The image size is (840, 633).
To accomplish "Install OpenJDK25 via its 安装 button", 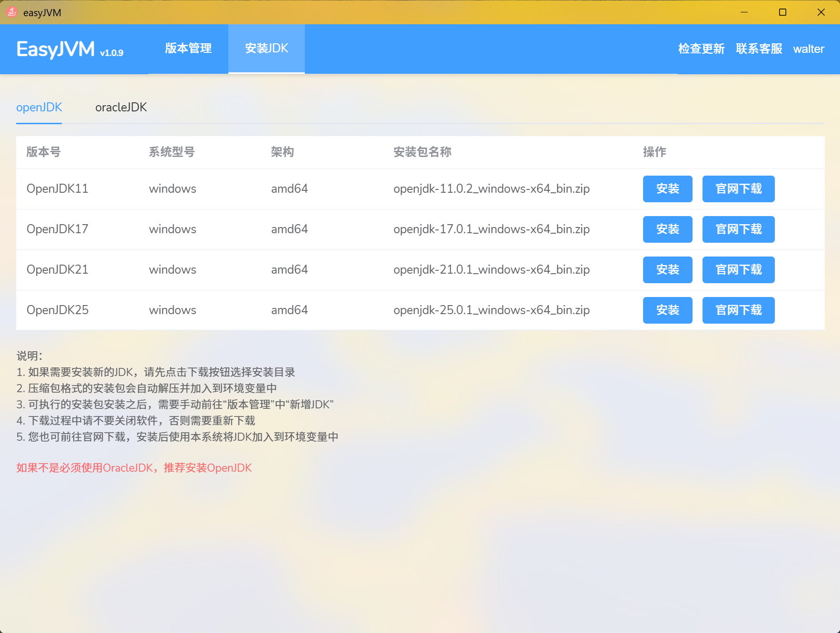I will point(667,310).
